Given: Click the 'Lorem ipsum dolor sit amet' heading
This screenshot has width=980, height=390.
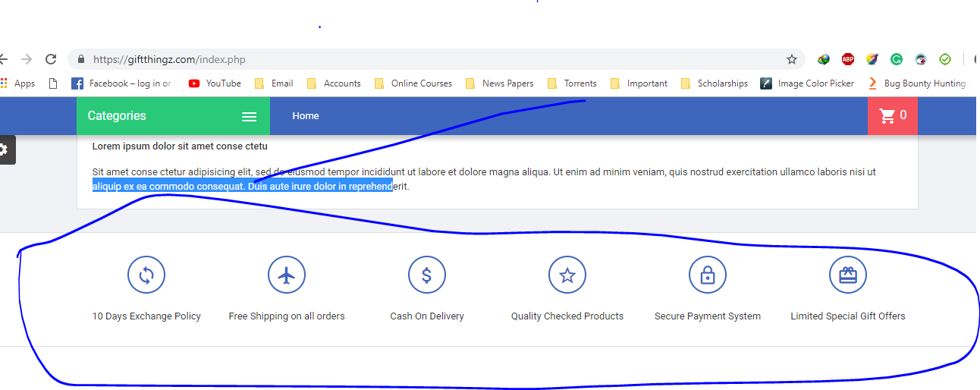Looking at the screenshot, I should click(x=180, y=146).
